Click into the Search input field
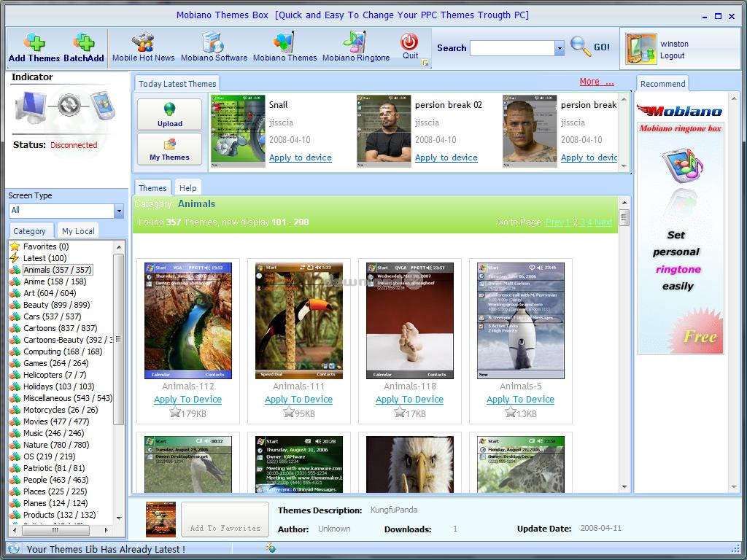Viewport: 747px width, 560px height. click(x=512, y=47)
